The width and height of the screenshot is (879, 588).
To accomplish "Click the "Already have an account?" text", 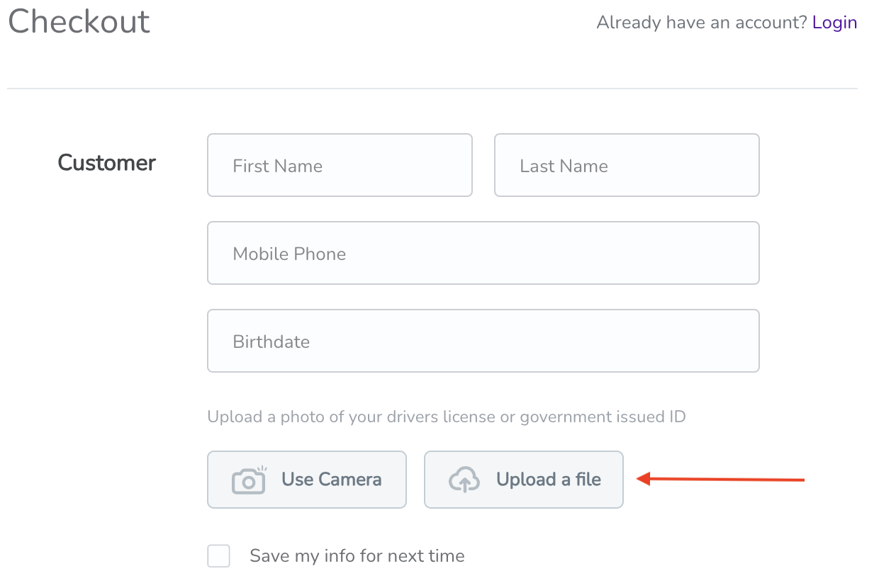I will 702,23.
